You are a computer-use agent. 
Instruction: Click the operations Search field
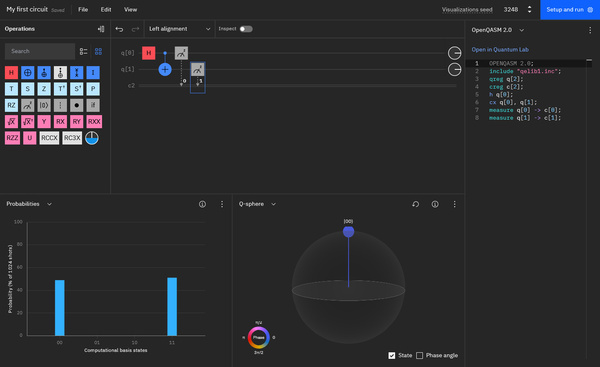(x=40, y=51)
